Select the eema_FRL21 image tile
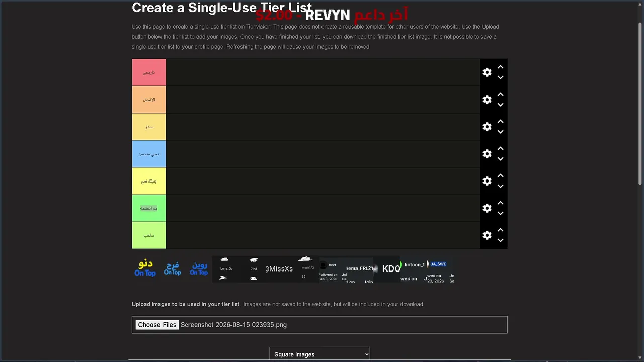The width and height of the screenshot is (644, 362). click(x=359, y=269)
